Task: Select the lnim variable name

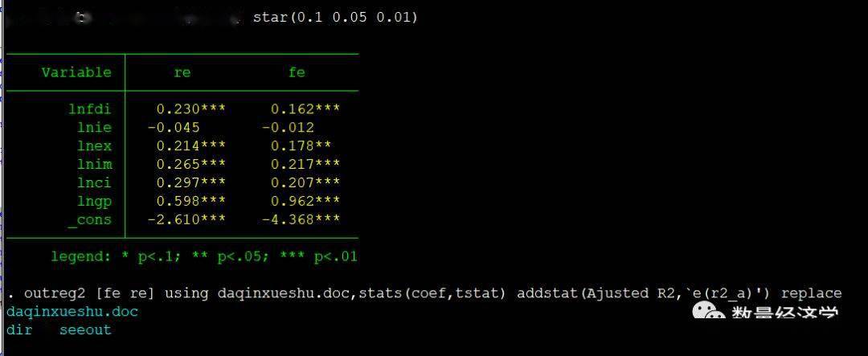Action: pos(94,164)
